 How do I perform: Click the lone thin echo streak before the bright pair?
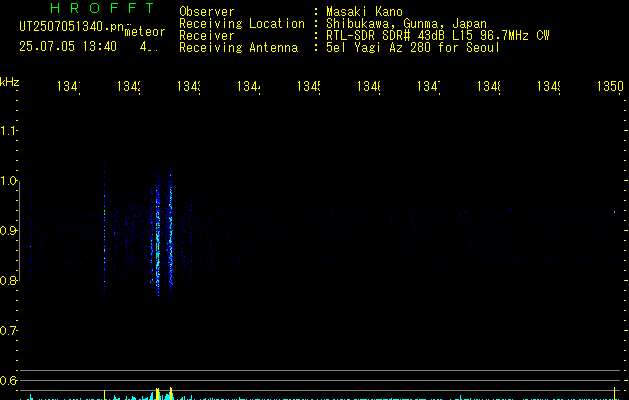tap(105, 229)
